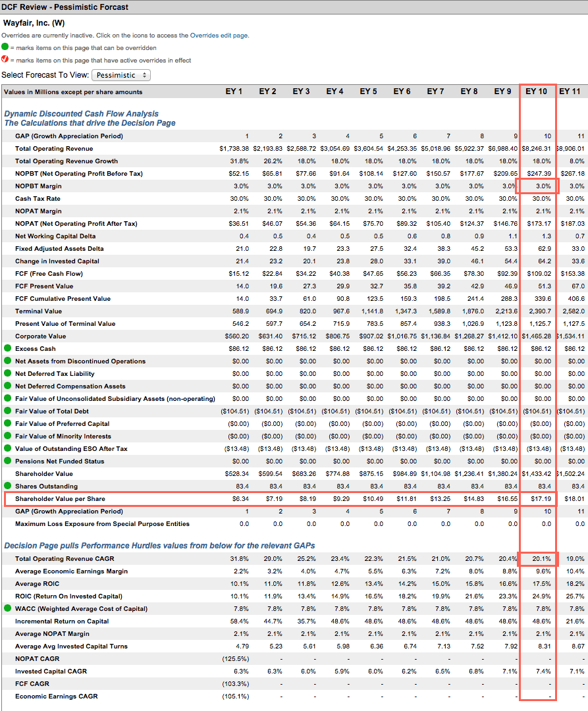Viewport: 588px width, 711px height.
Task: Click the red active-overrides legend icon
Action: pyautogui.click(x=5, y=59)
